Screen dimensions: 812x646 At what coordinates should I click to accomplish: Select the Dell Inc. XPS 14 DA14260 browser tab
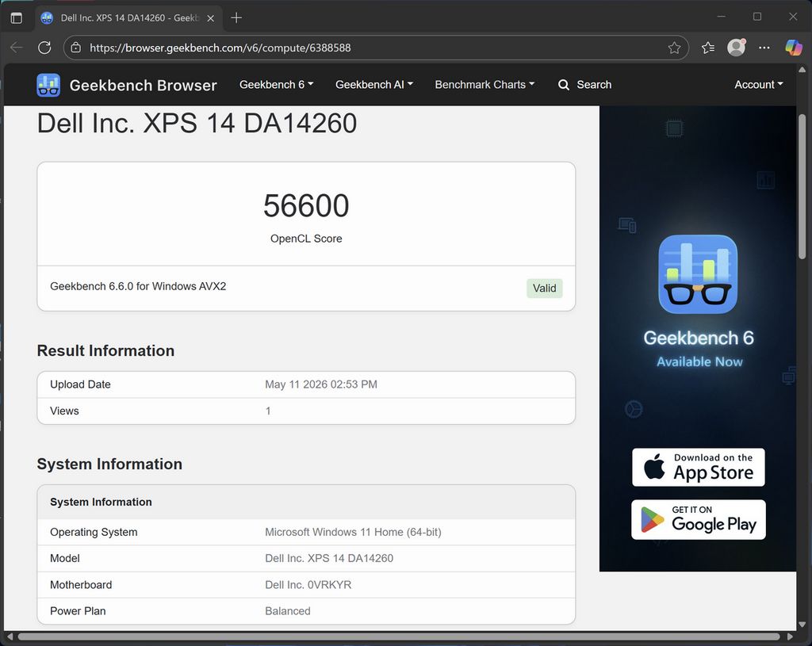tap(128, 18)
